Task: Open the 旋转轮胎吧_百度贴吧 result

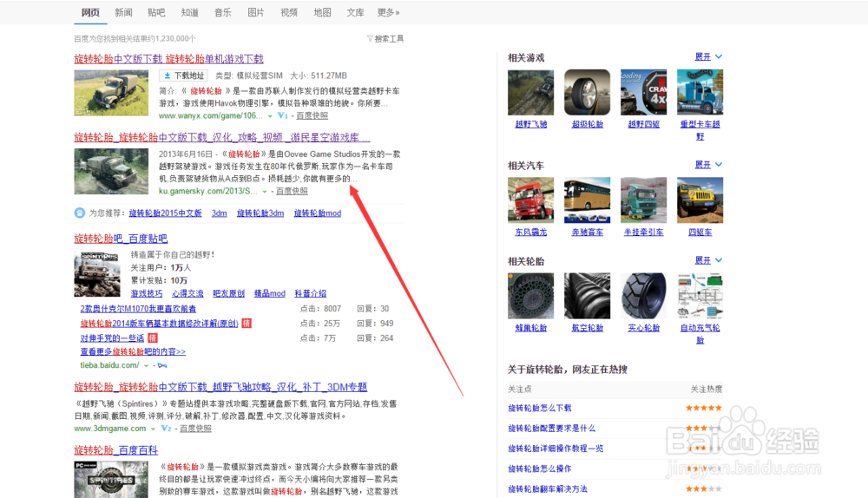Action: pyautogui.click(x=121, y=239)
